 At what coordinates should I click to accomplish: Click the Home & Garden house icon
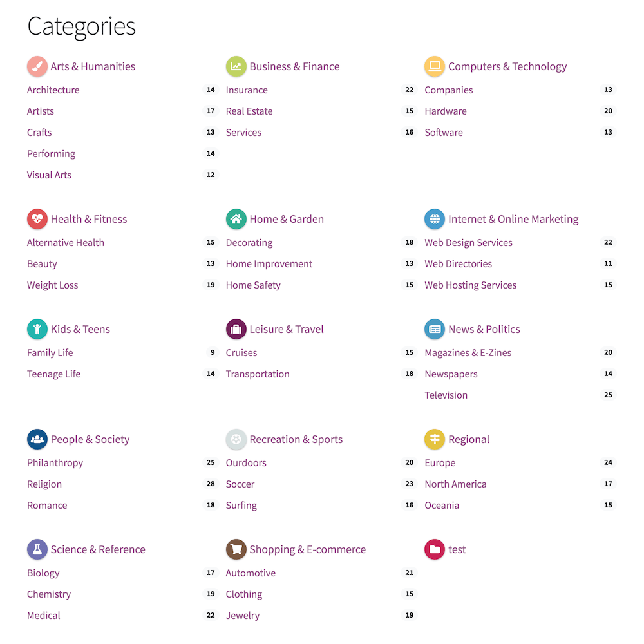tap(236, 219)
